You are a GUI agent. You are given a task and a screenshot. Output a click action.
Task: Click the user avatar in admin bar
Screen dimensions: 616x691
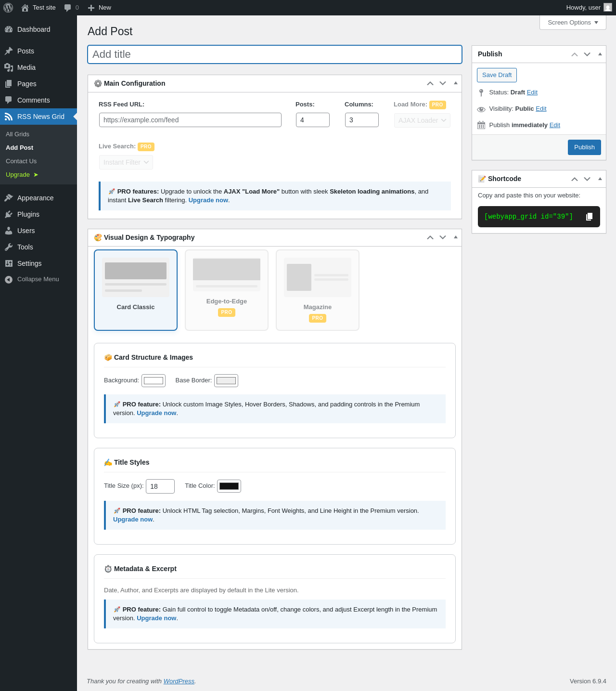coord(608,8)
